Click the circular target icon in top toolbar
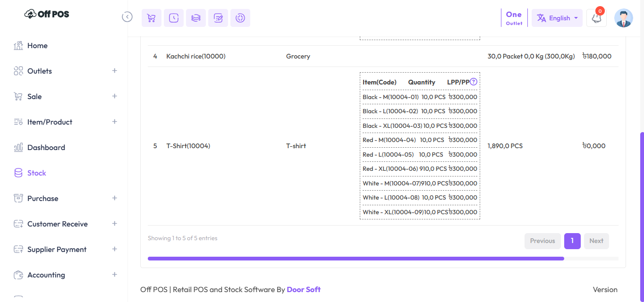 (240, 18)
